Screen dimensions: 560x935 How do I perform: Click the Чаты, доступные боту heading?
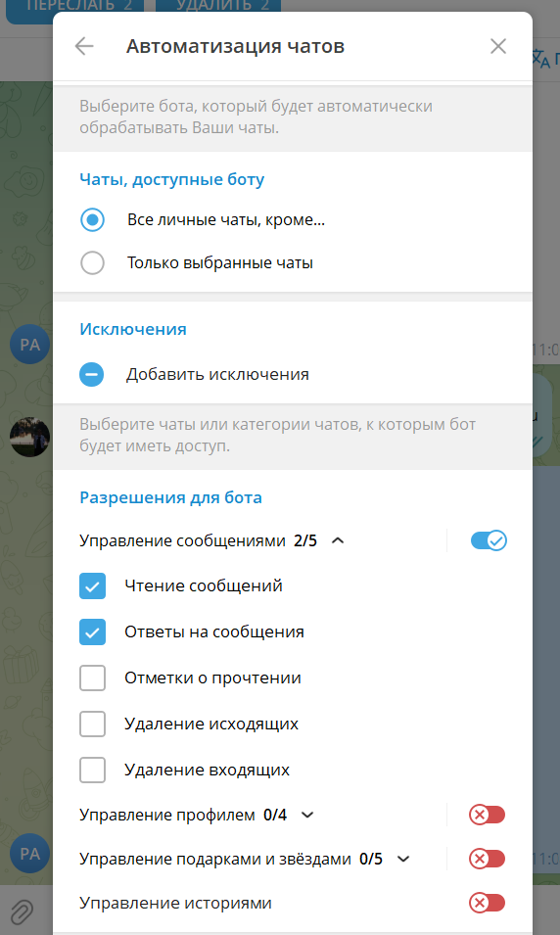(x=171, y=179)
